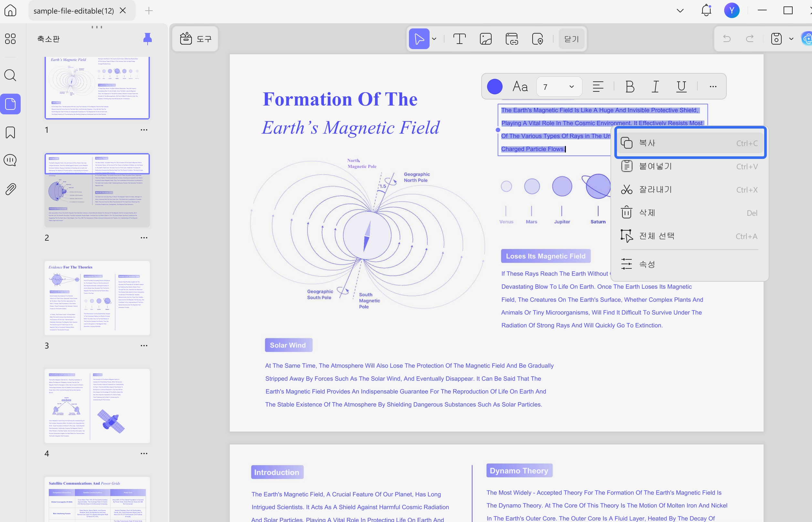Choose 복사 copy from context menu

(x=690, y=143)
